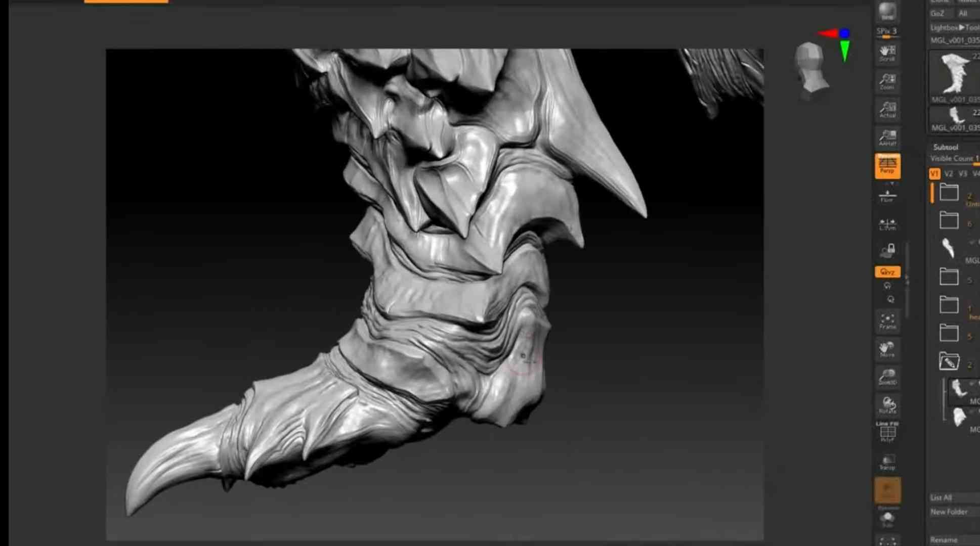Expand the first subtool folder
The width and height of the screenshot is (980, 546).
pyautogui.click(x=949, y=193)
